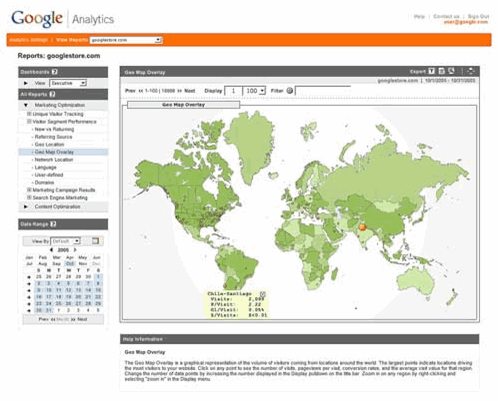
Task: Click the user@google.com account text
Action: (466, 22)
